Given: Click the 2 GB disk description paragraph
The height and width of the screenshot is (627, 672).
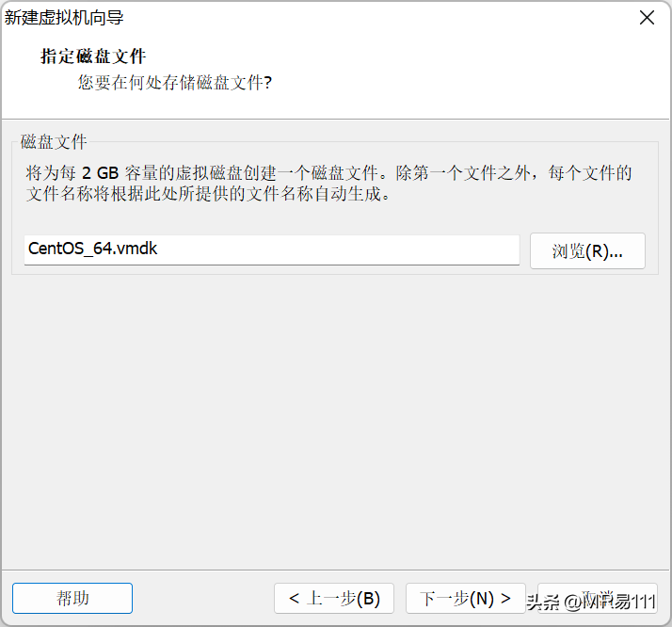Looking at the screenshot, I should coord(328,184).
